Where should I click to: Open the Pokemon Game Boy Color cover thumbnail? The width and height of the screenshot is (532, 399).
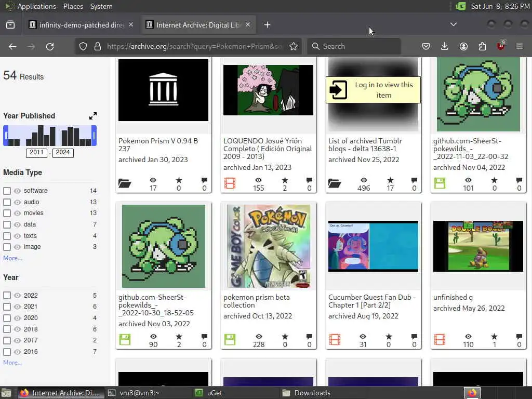268,246
